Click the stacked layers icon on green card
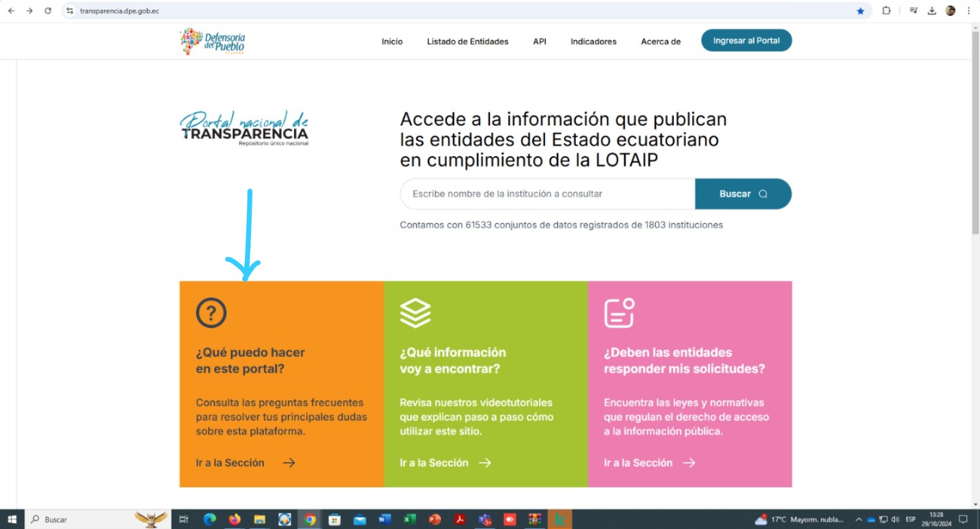Viewport: 980px width, 529px height. pos(415,313)
